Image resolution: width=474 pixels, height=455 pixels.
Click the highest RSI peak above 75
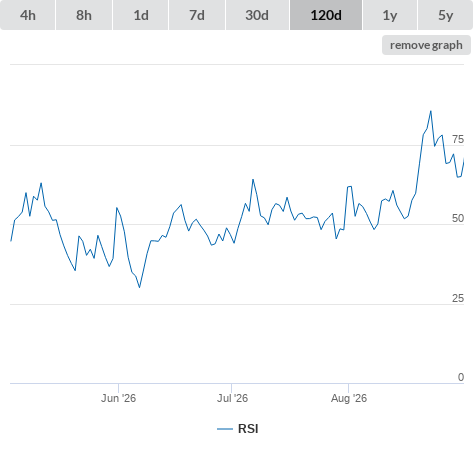[x=431, y=111]
